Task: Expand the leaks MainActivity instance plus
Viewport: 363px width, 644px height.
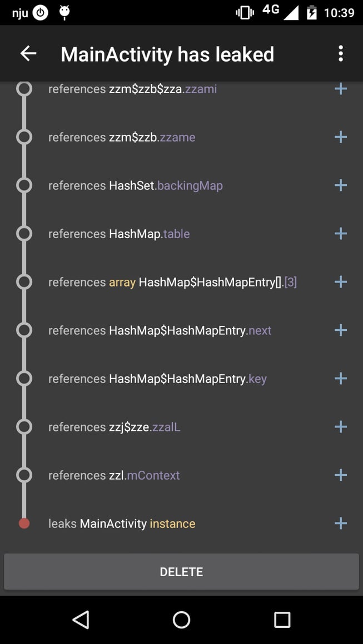Action: pos(340,523)
